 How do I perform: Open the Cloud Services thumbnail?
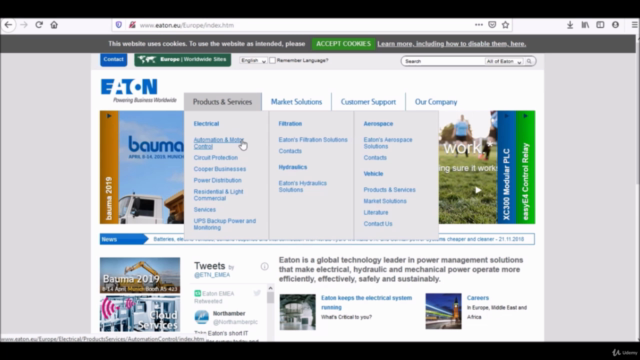click(140, 313)
